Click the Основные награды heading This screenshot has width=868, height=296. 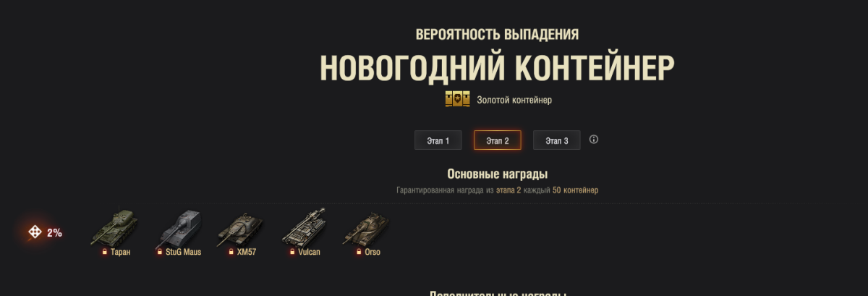(x=498, y=174)
